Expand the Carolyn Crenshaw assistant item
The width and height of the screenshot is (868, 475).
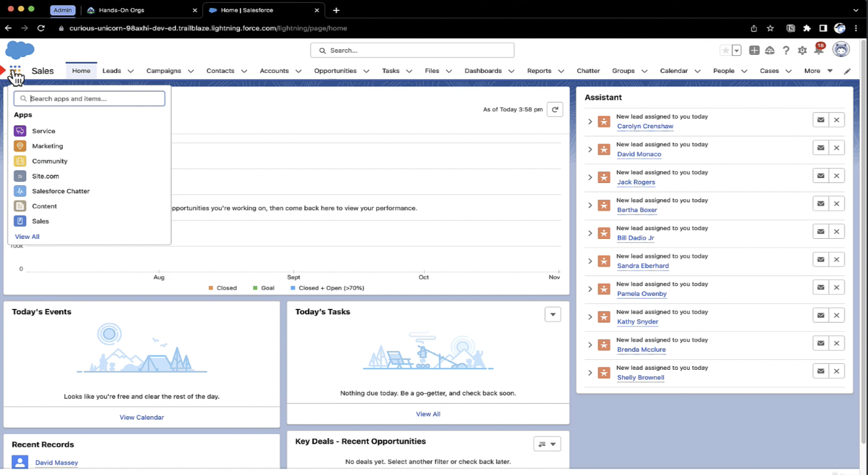(590, 122)
